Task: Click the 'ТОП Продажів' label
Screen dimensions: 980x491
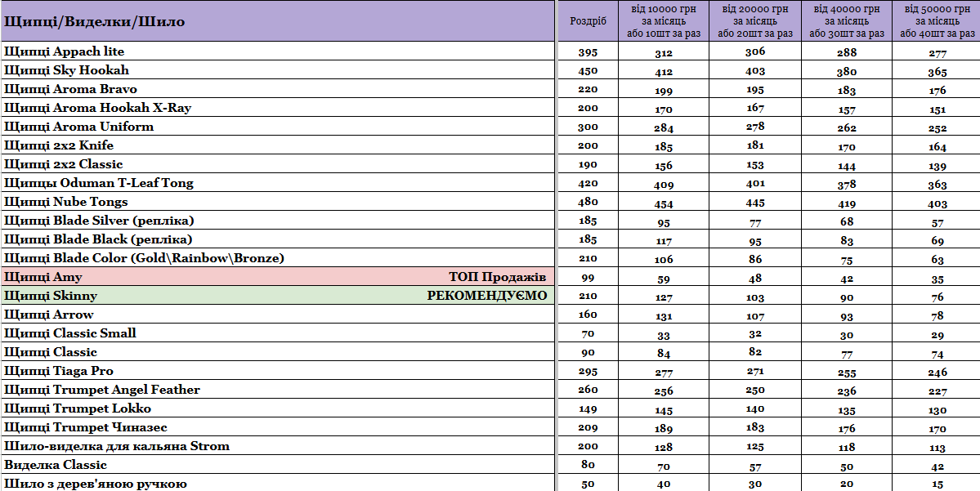Action: click(x=497, y=277)
